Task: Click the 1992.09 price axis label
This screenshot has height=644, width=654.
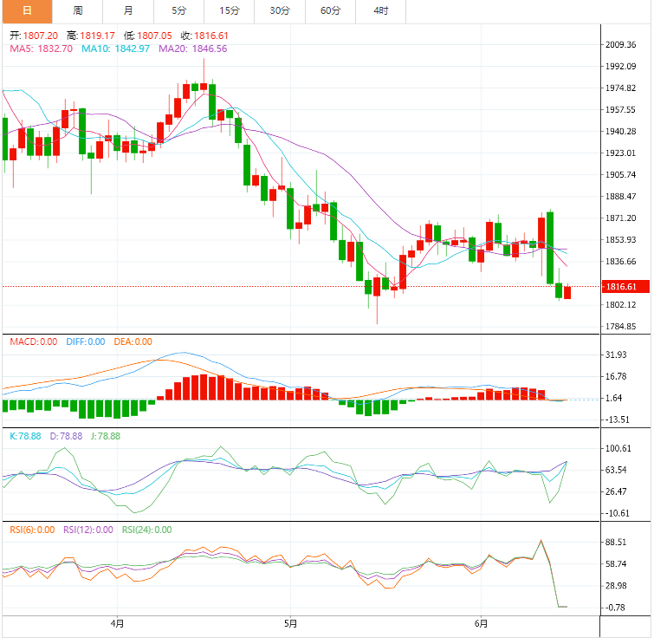Action: [x=620, y=67]
